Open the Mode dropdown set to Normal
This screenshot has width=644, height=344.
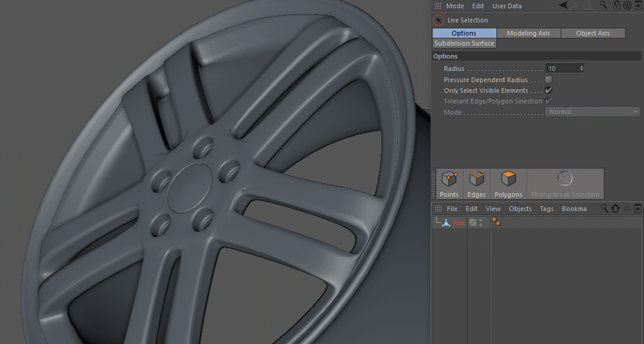(594, 112)
